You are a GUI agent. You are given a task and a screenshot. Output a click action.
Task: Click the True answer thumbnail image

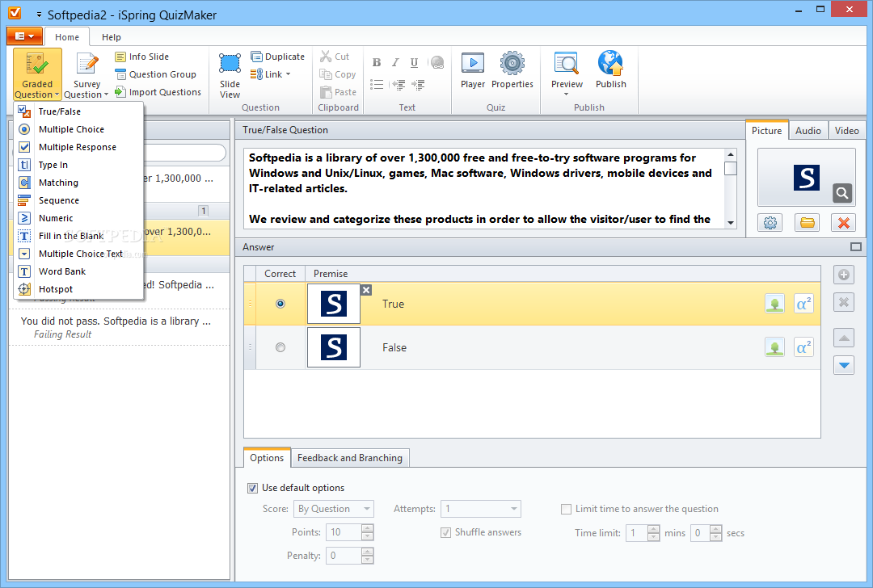[x=334, y=304]
